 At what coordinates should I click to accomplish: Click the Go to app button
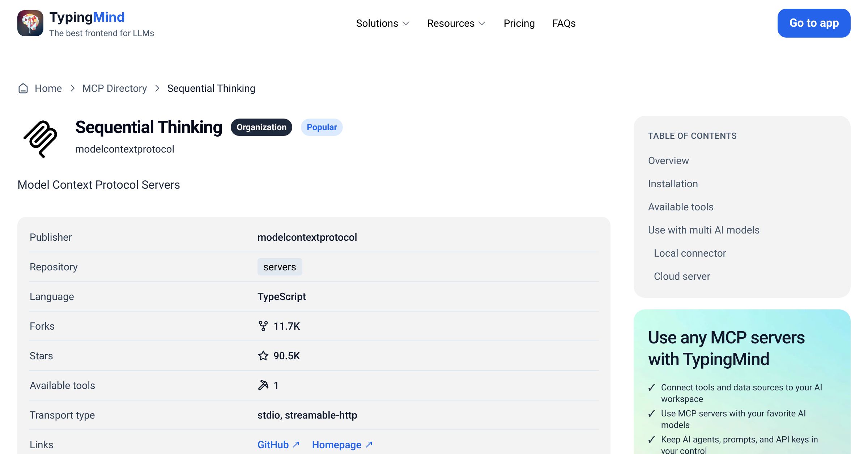point(814,23)
